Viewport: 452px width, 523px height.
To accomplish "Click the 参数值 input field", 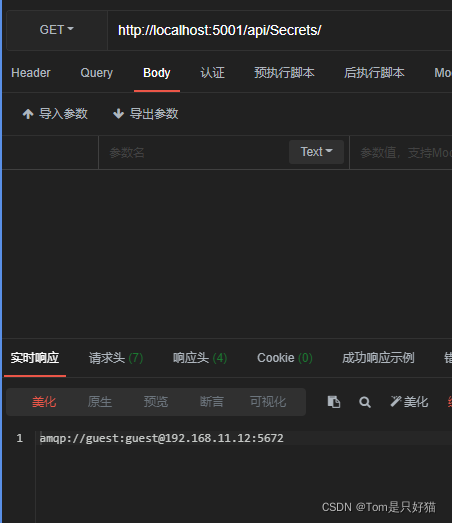I will (401, 152).
